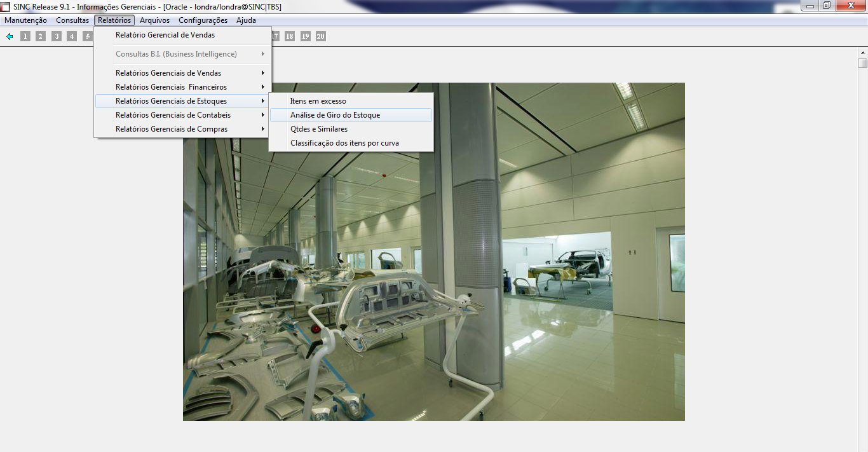Expand Relatórios Gerenciais de Vendas submenu
868x452 pixels.
click(x=183, y=73)
